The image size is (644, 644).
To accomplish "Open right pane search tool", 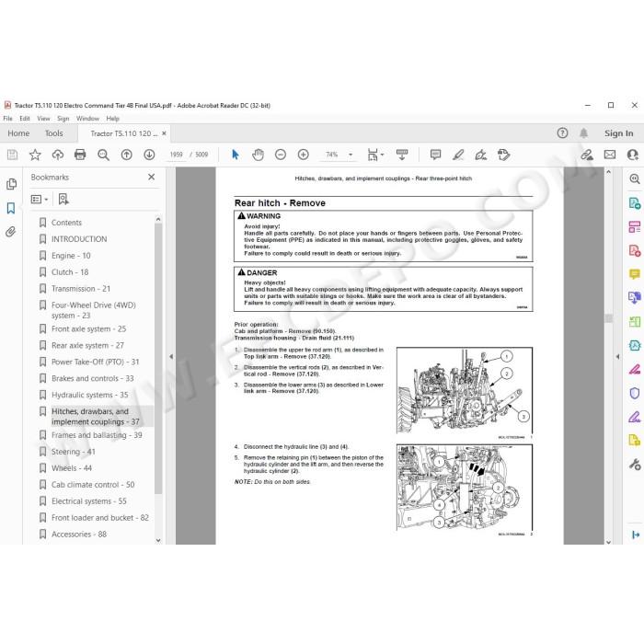I will [635, 178].
